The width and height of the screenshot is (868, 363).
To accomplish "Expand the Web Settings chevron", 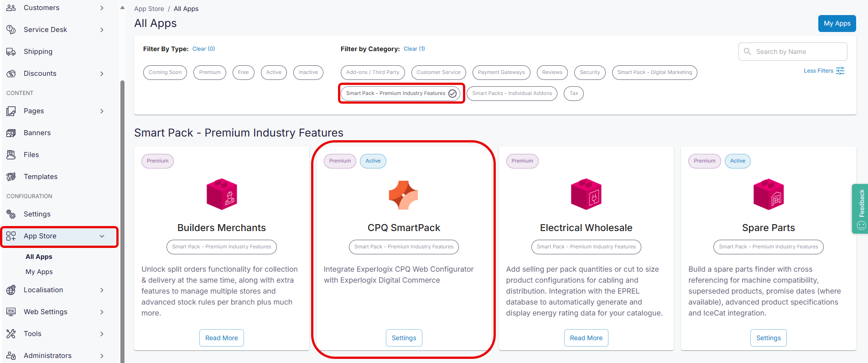I will pos(102,312).
